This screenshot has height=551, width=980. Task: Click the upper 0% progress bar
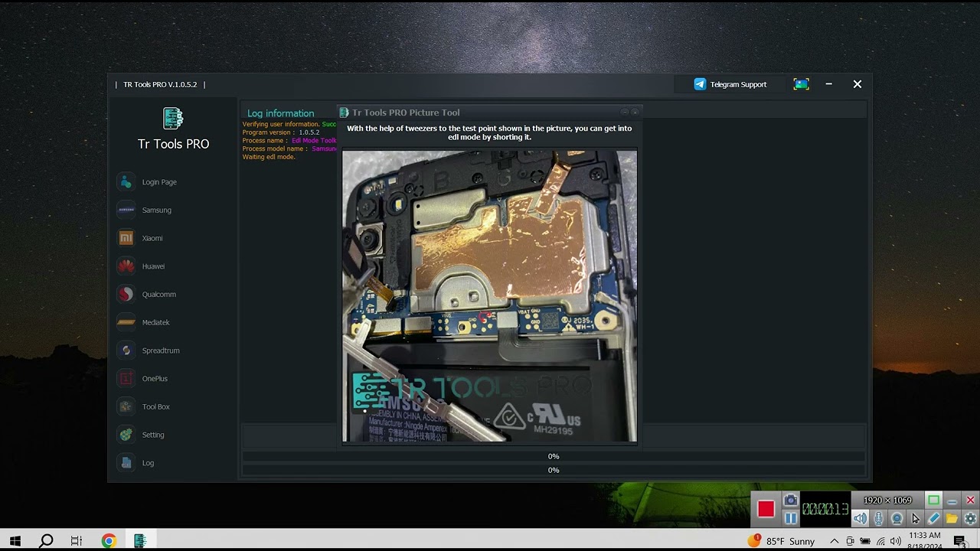(x=554, y=456)
